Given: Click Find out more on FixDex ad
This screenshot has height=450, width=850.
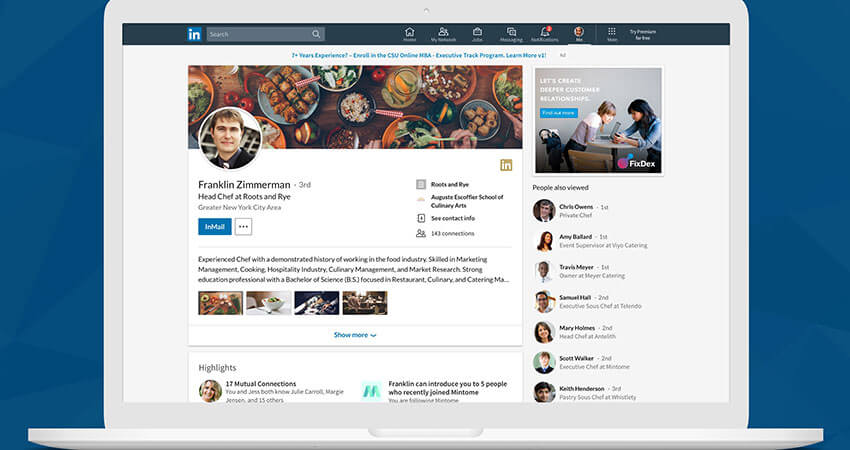Looking at the screenshot, I should coord(558,113).
